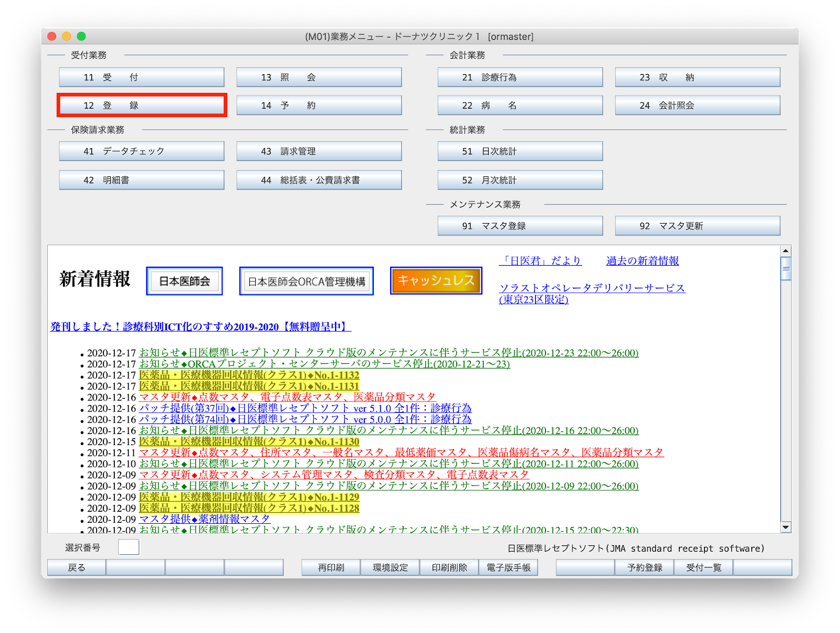Viewport: 840px width, 633px height.
Task: Open パッチ提供(第74回) ver 5.0.0 link
Action: pyautogui.click(x=305, y=419)
